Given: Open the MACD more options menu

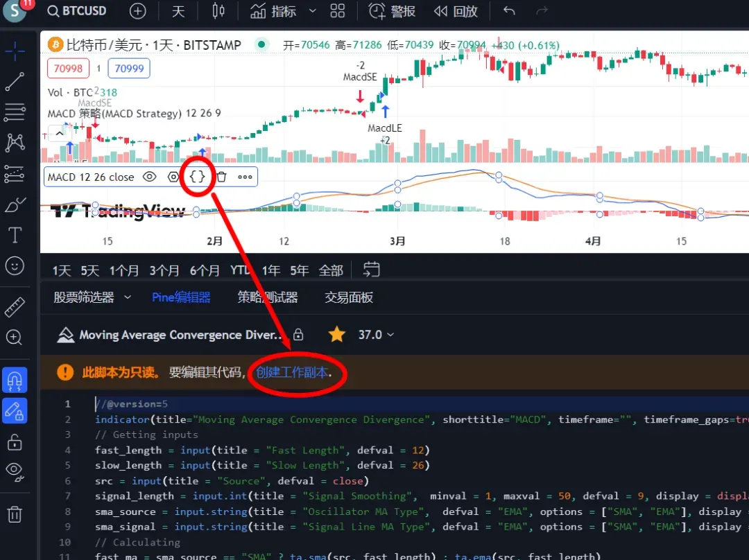Looking at the screenshot, I should pyautogui.click(x=245, y=177).
